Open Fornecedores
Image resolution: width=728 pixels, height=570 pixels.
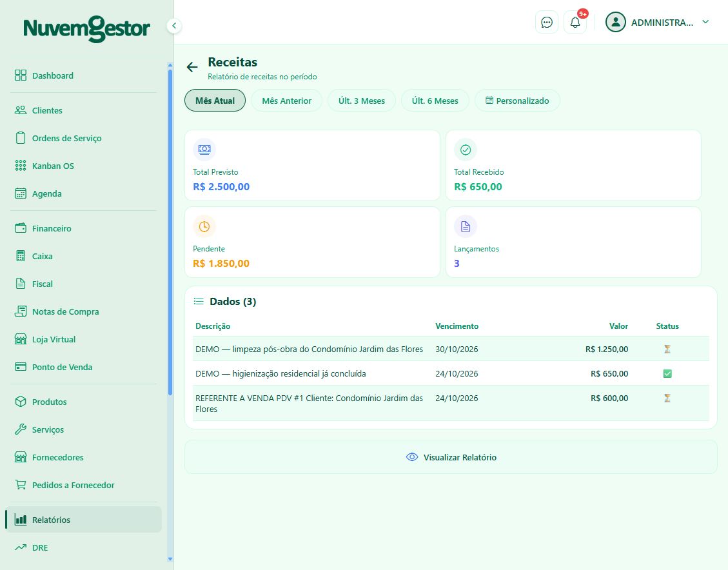tap(84, 457)
